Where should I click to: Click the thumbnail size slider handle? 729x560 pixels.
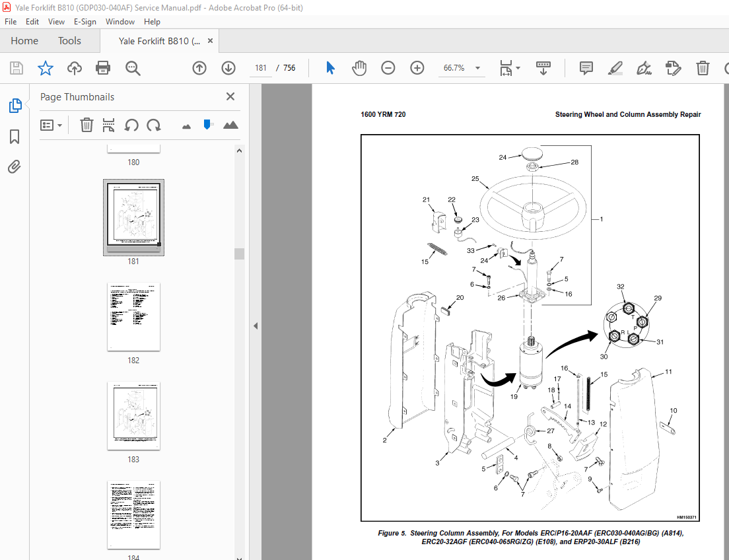[x=208, y=124]
